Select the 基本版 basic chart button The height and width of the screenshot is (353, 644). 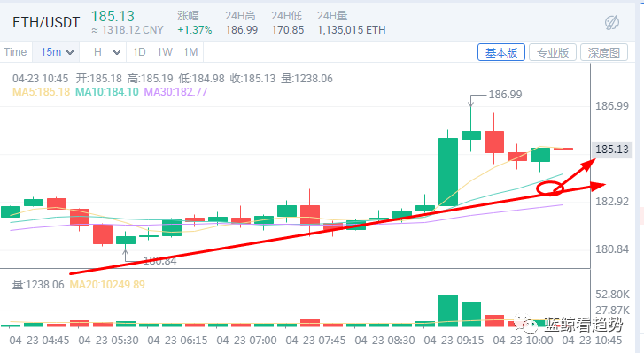click(x=501, y=52)
